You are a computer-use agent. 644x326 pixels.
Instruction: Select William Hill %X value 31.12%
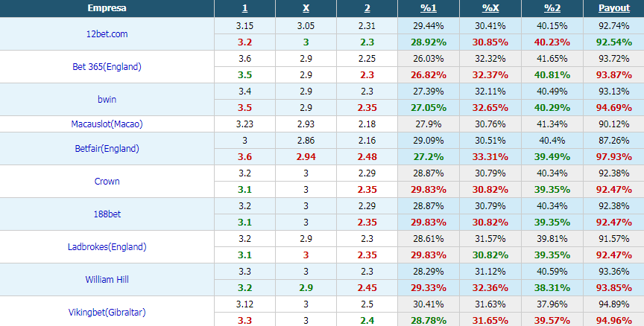coord(490,272)
